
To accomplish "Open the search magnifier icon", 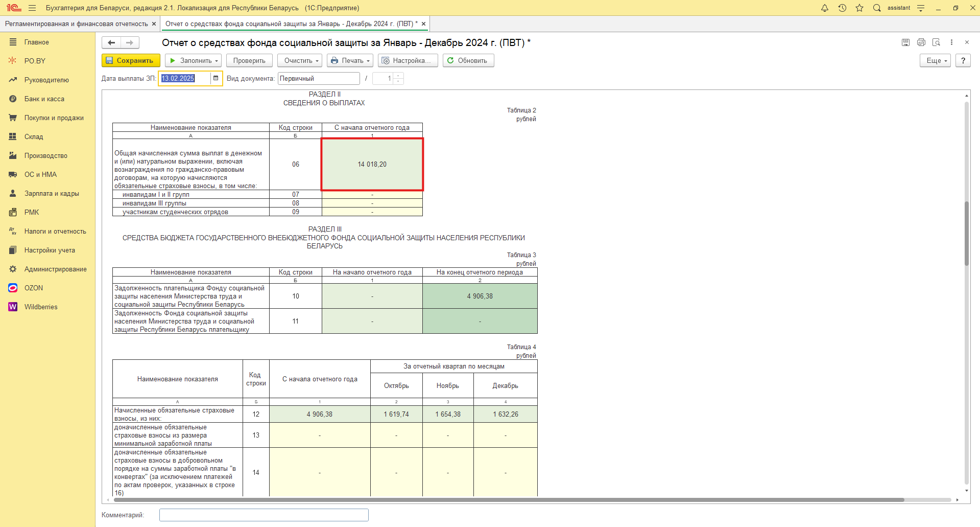I will tap(877, 8).
